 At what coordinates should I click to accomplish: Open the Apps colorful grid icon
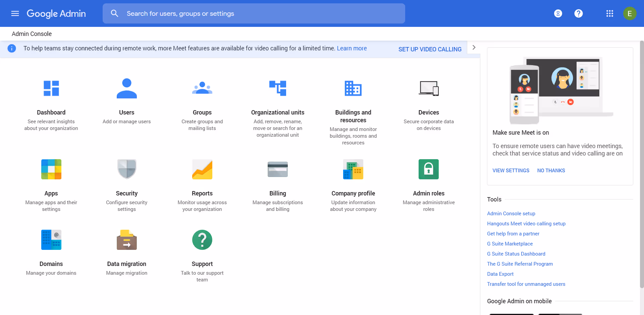pos(51,169)
